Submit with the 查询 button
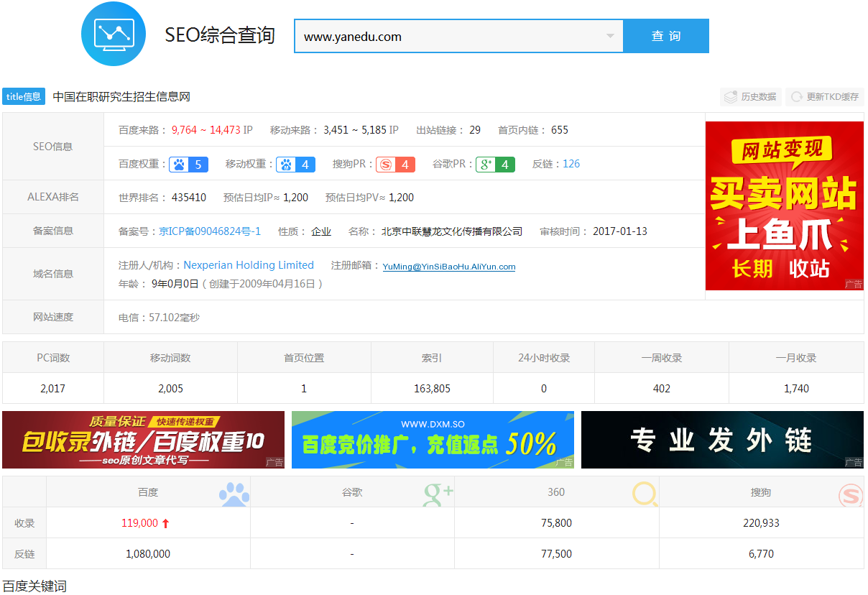The image size is (868, 595). pyautogui.click(x=666, y=36)
